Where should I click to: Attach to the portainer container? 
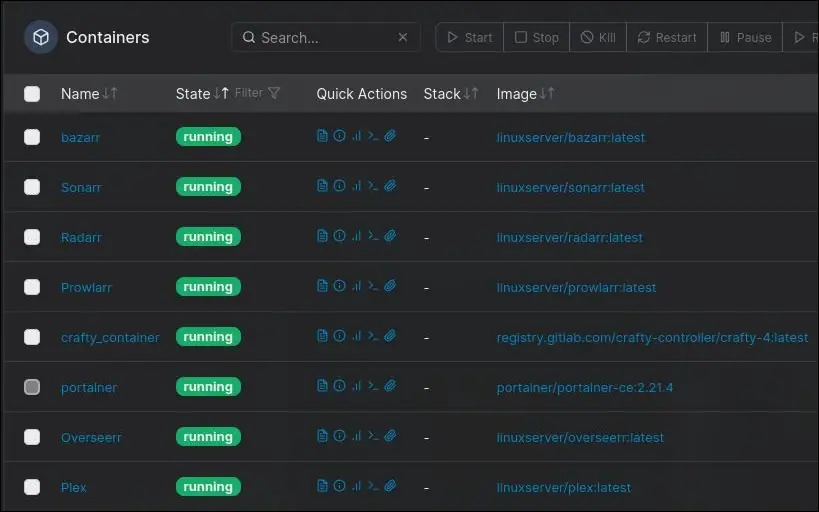pos(390,386)
